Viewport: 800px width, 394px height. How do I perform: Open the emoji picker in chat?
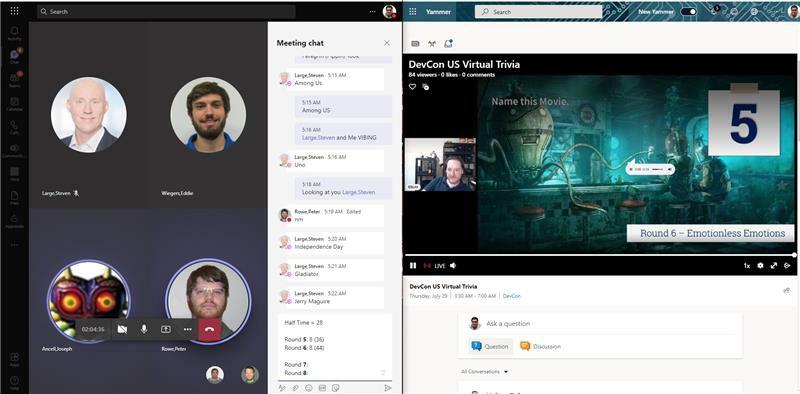point(309,388)
